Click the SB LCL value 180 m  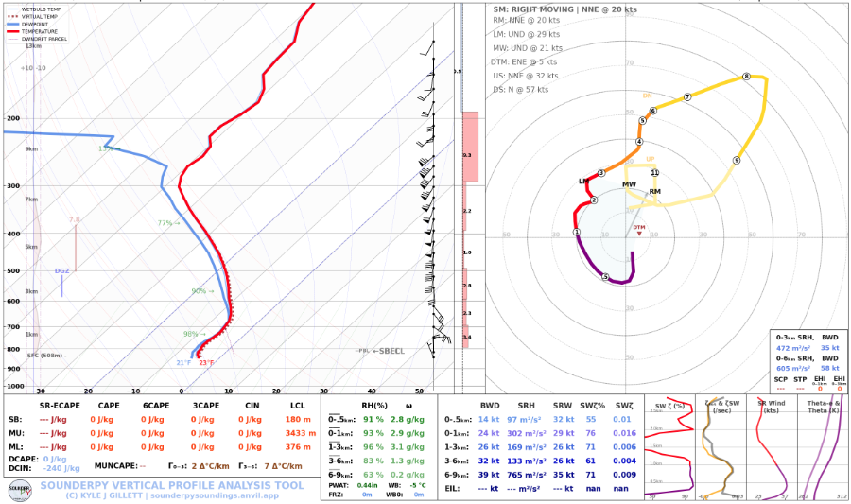pyautogui.click(x=298, y=419)
